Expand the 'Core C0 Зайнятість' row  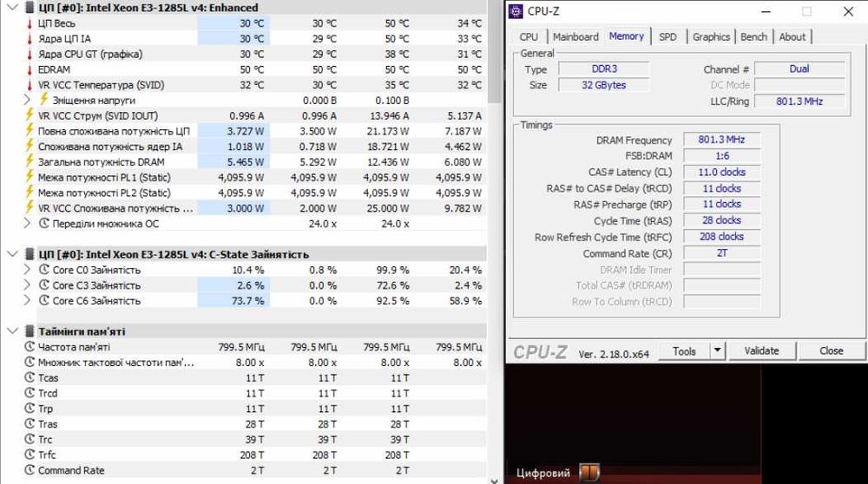27,270
